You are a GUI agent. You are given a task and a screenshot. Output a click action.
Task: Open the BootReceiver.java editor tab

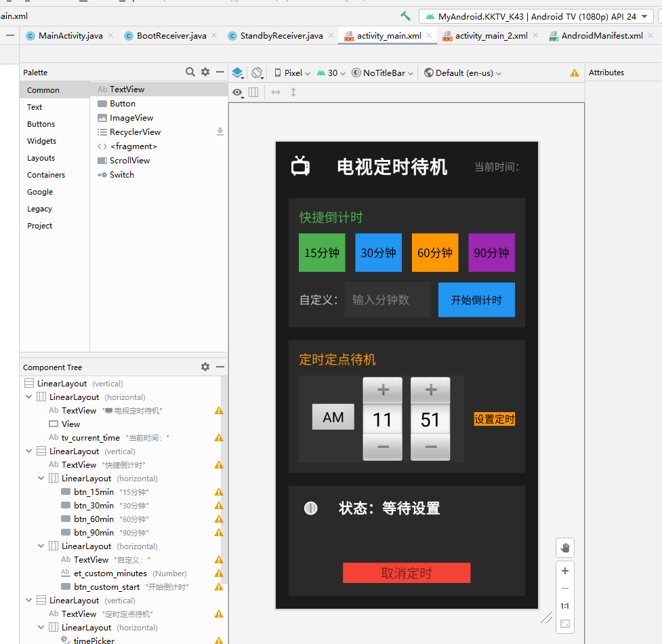pos(170,35)
